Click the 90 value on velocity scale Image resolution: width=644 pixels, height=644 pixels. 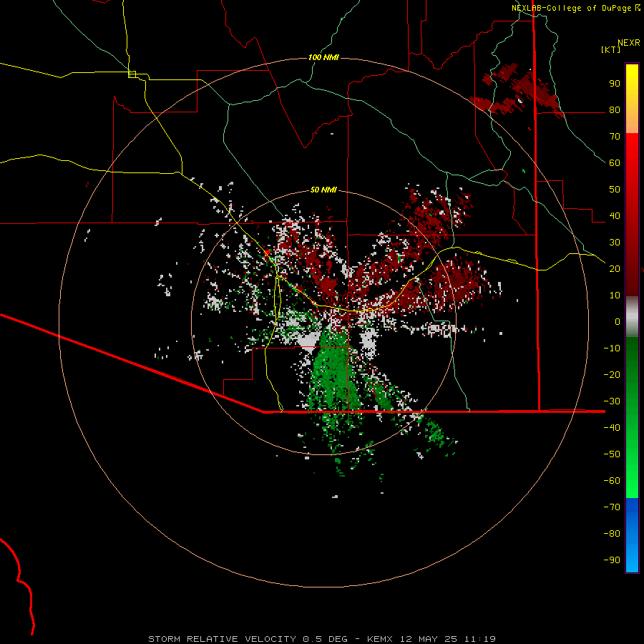click(615, 84)
